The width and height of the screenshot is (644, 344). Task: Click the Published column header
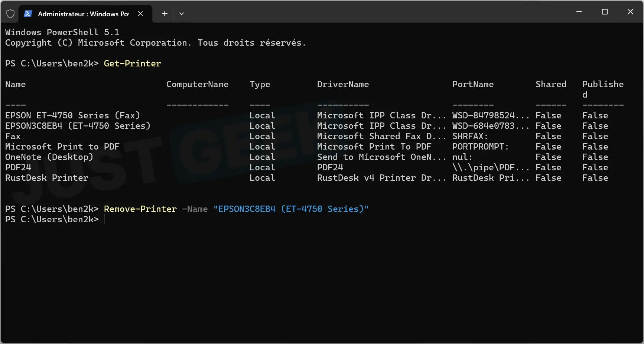pos(603,89)
